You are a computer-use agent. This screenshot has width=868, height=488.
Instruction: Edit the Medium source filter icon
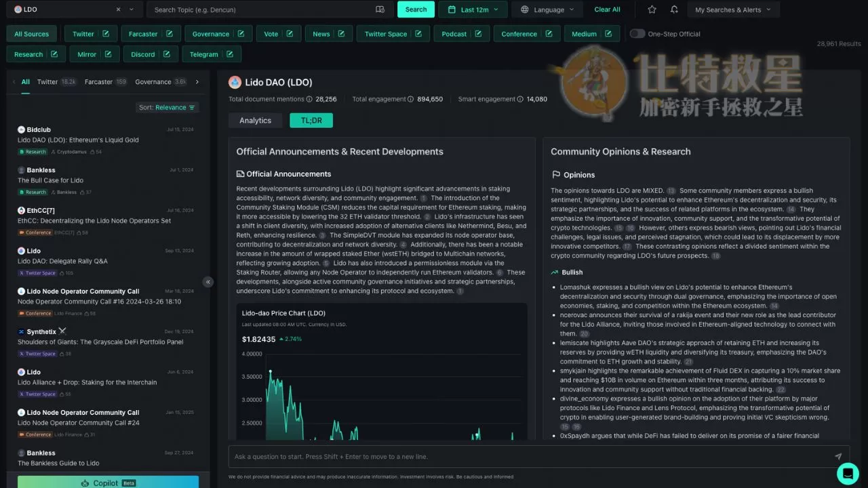[608, 34]
